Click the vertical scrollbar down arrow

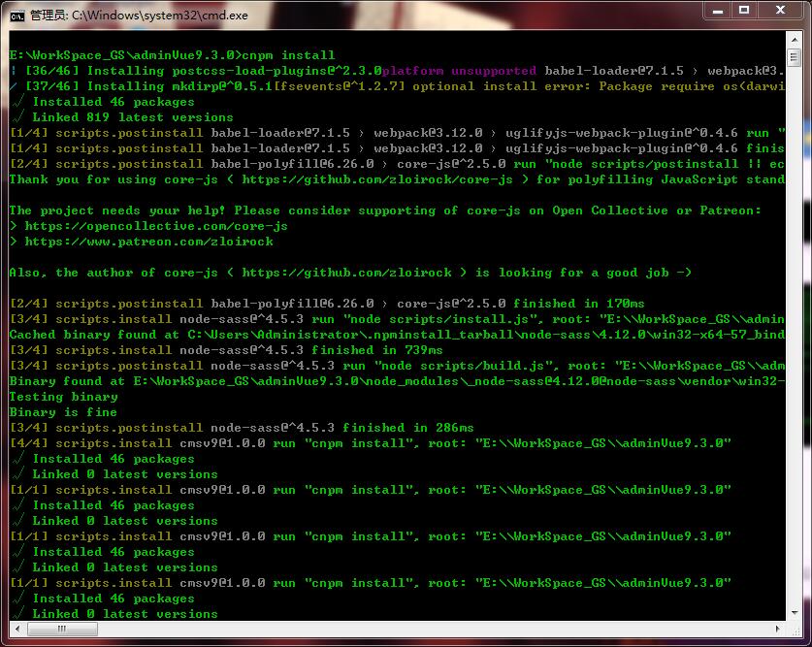pyautogui.click(x=794, y=613)
